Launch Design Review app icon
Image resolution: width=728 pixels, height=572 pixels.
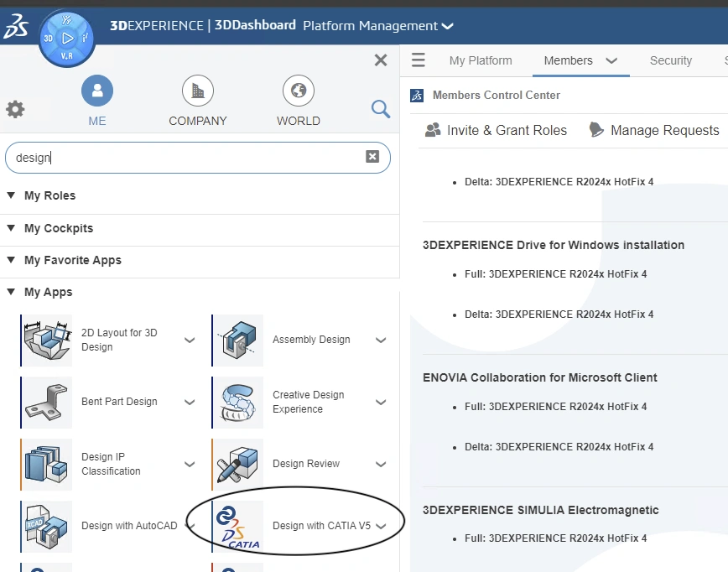(238, 465)
